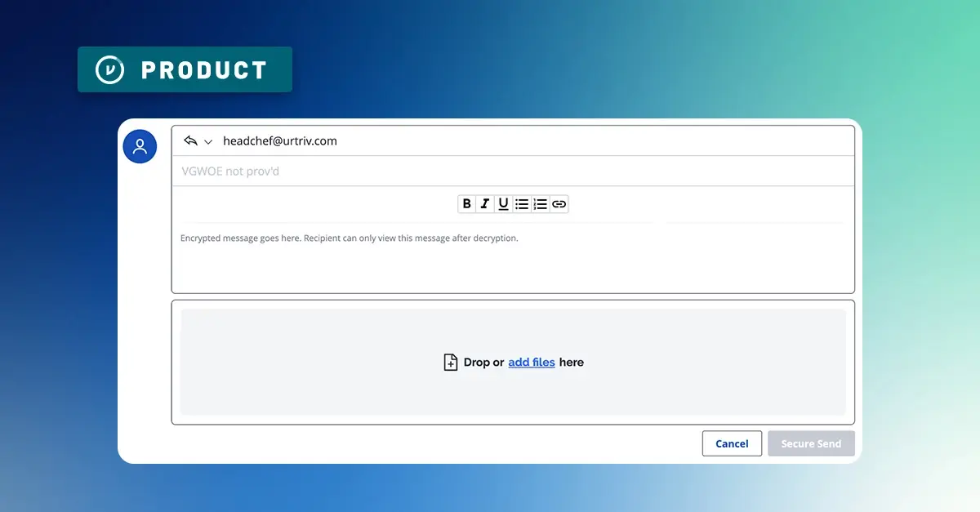Insert a bulleted list
The image size is (980, 512).
click(522, 204)
